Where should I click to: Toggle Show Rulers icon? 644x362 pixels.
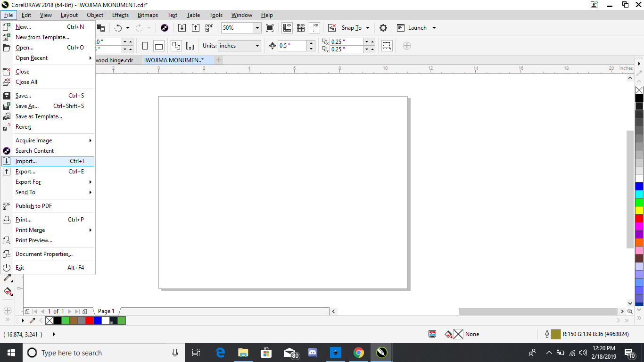point(287,28)
